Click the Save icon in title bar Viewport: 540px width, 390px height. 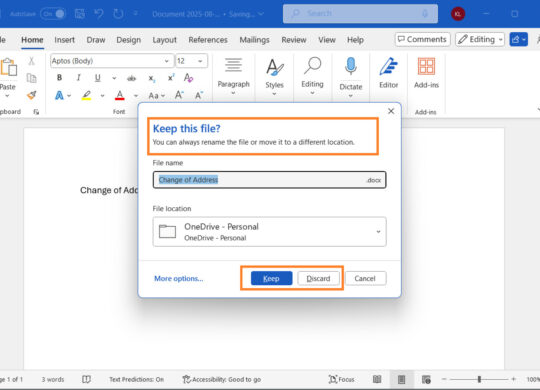coord(80,14)
